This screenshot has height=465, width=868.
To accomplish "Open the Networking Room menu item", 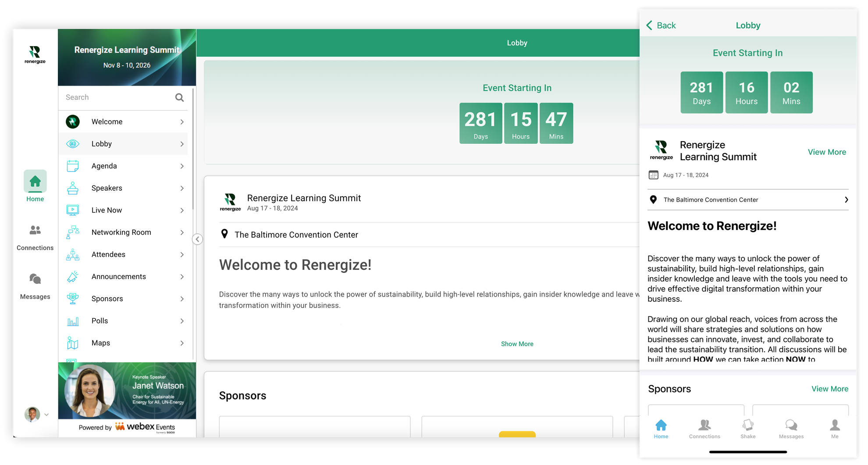I will click(123, 232).
